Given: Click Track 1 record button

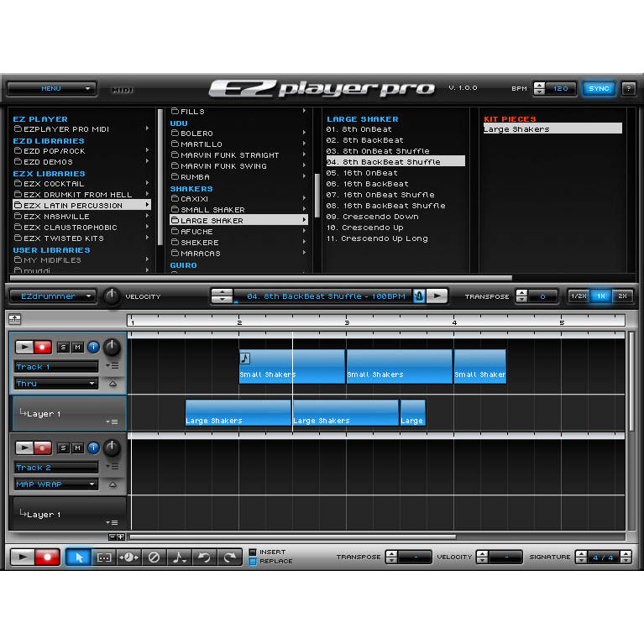Looking at the screenshot, I should tap(42, 347).
